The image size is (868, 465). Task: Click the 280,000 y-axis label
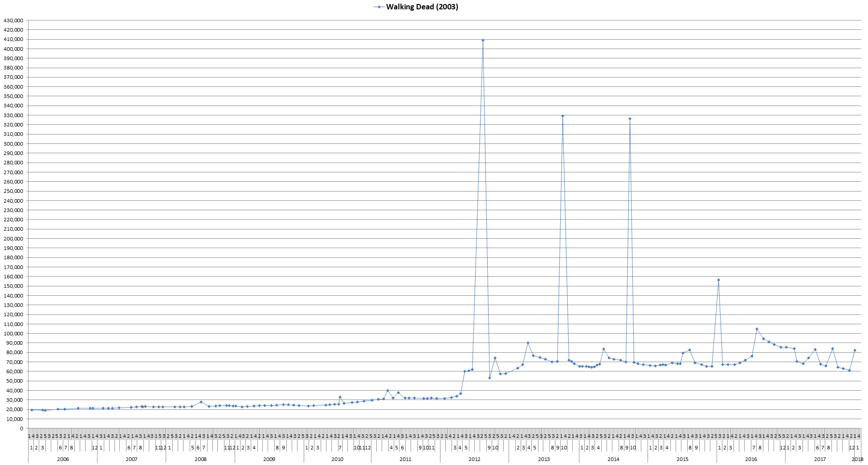pyautogui.click(x=13, y=163)
